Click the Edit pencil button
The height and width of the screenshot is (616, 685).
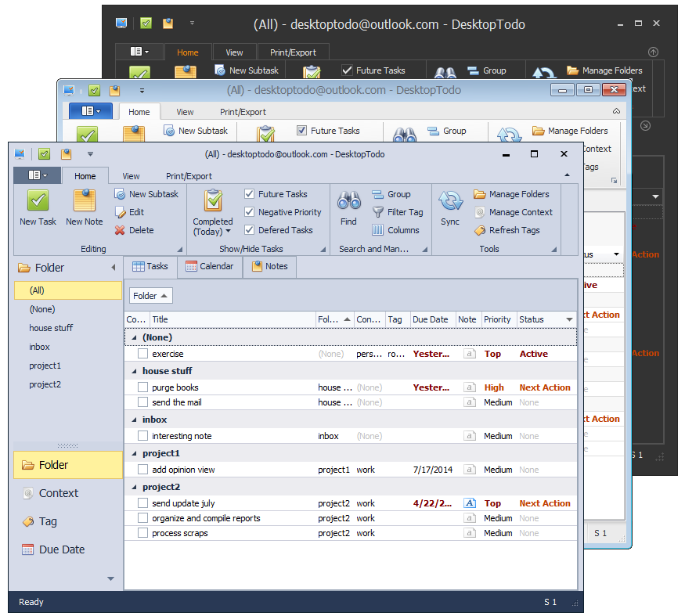click(129, 212)
